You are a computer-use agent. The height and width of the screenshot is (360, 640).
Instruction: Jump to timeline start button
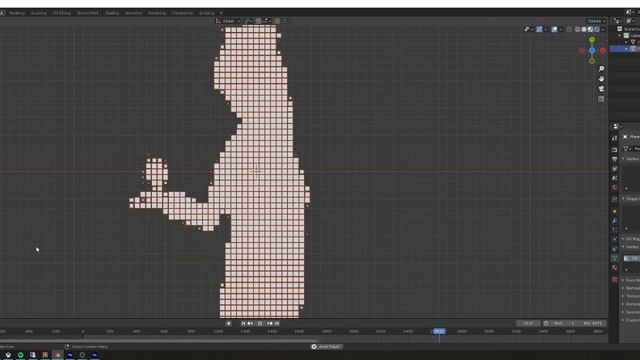pyautogui.click(x=243, y=323)
